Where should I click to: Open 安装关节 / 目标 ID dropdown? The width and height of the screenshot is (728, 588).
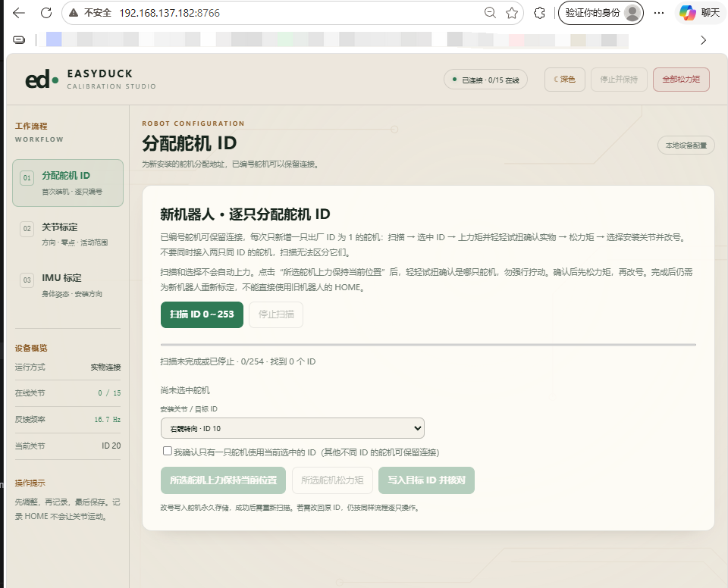[x=293, y=428]
